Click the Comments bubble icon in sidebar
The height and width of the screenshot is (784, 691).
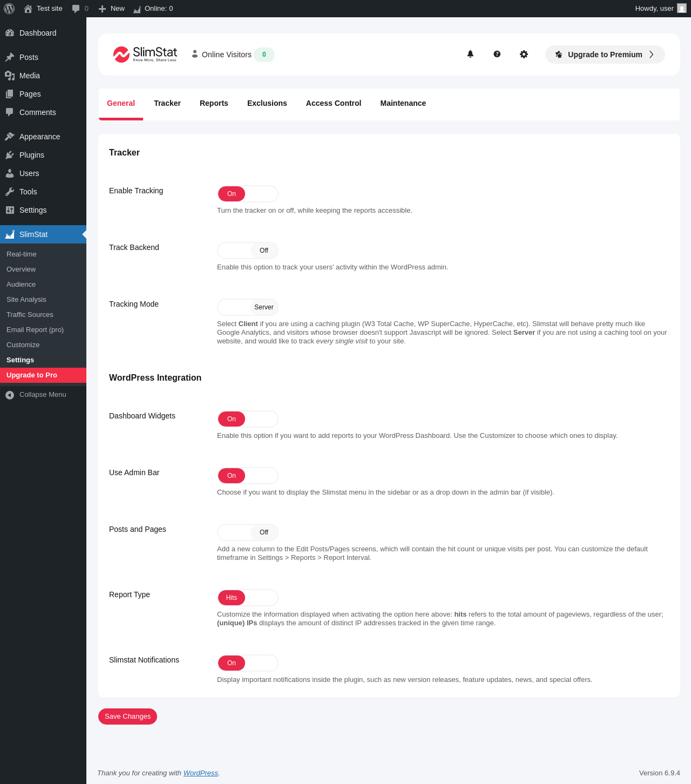[10, 112]
